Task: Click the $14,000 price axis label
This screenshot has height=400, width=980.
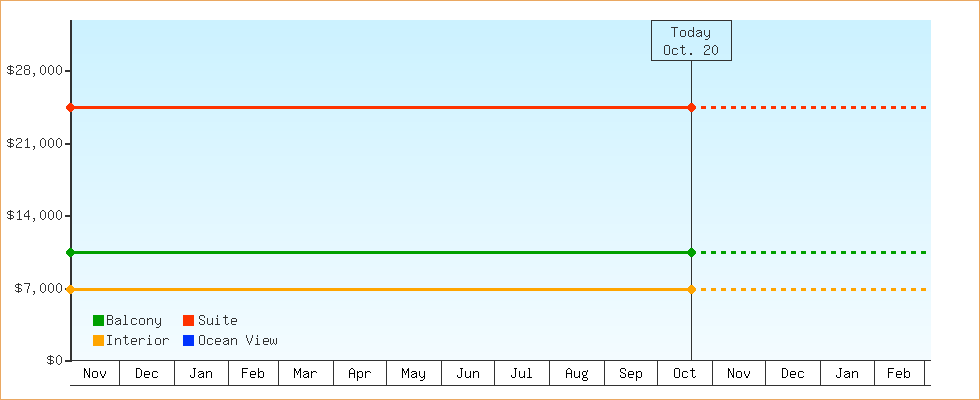Action: pos(35,216)
